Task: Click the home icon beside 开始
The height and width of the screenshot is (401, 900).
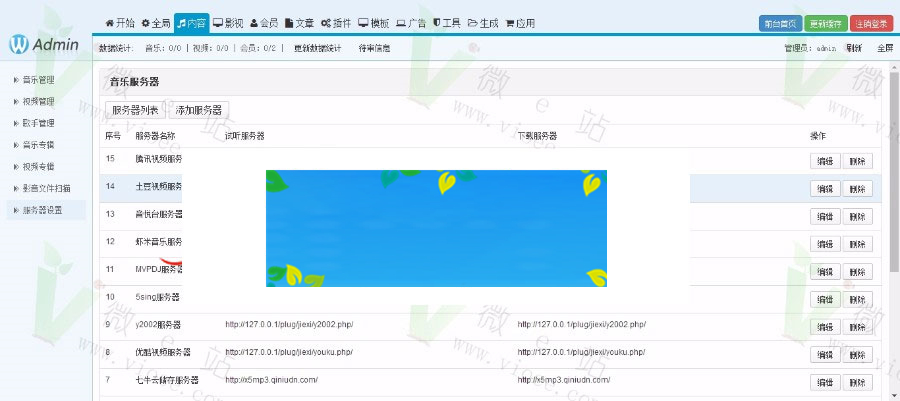Action: click(x=110, y=23)
